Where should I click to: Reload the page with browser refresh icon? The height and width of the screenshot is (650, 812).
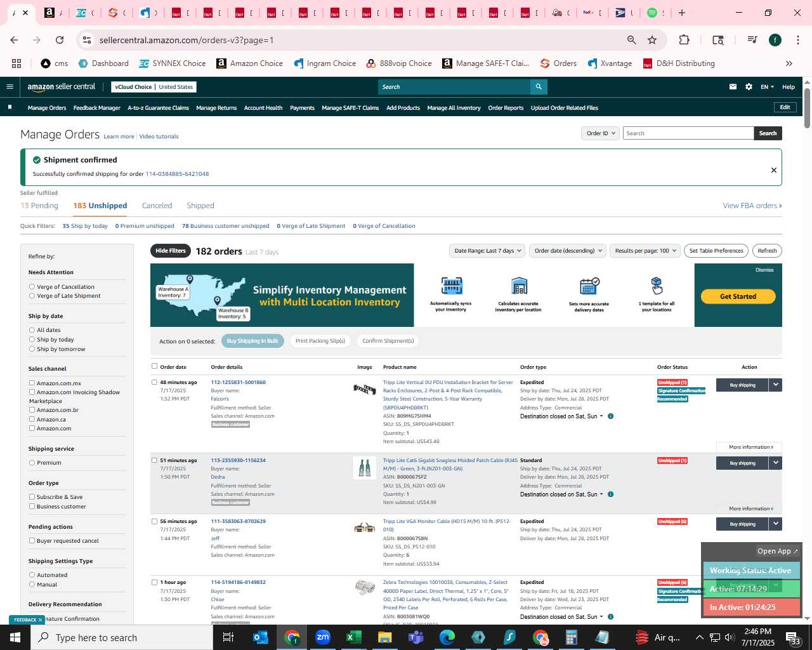tap(60, 40)
